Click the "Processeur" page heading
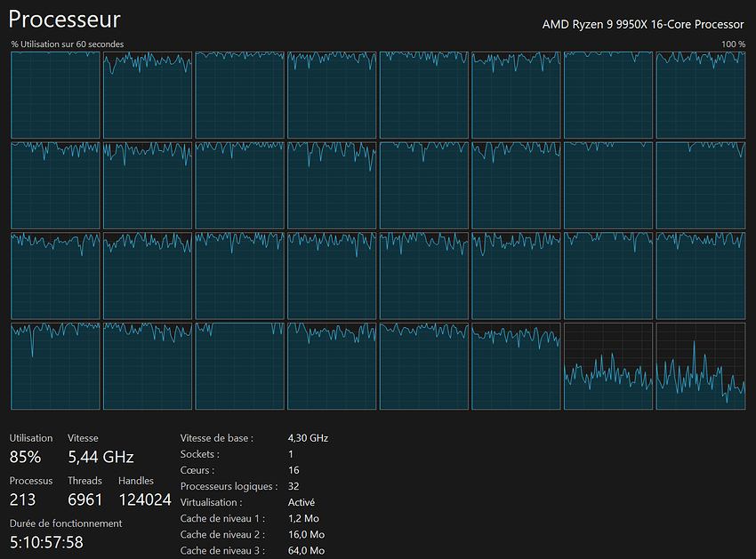The width and height of the screenshot is (756, 559). 65,20
